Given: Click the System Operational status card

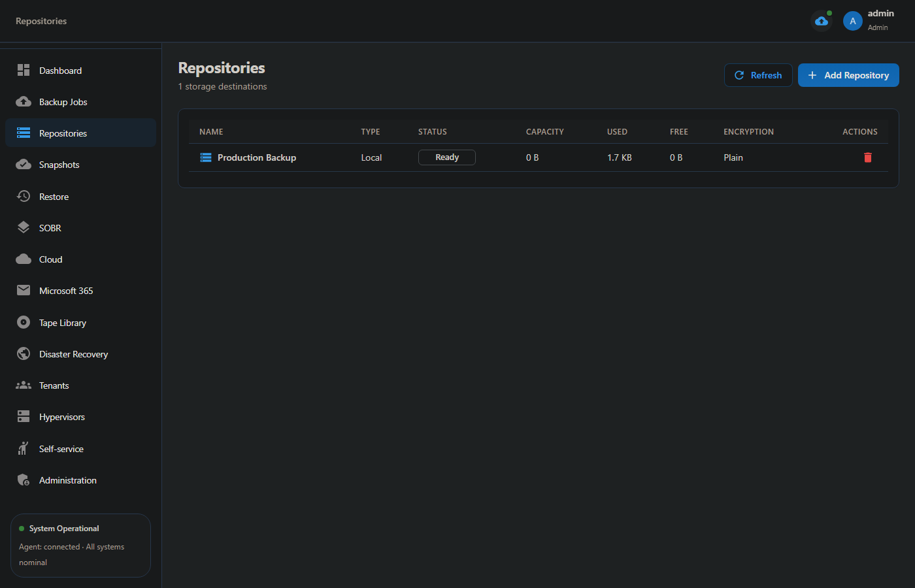Looking at the screenshot, I should (x=80, y=546).
